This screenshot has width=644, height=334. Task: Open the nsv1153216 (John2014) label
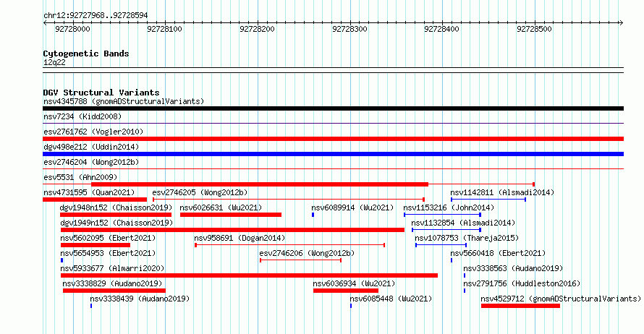point(449,207)
